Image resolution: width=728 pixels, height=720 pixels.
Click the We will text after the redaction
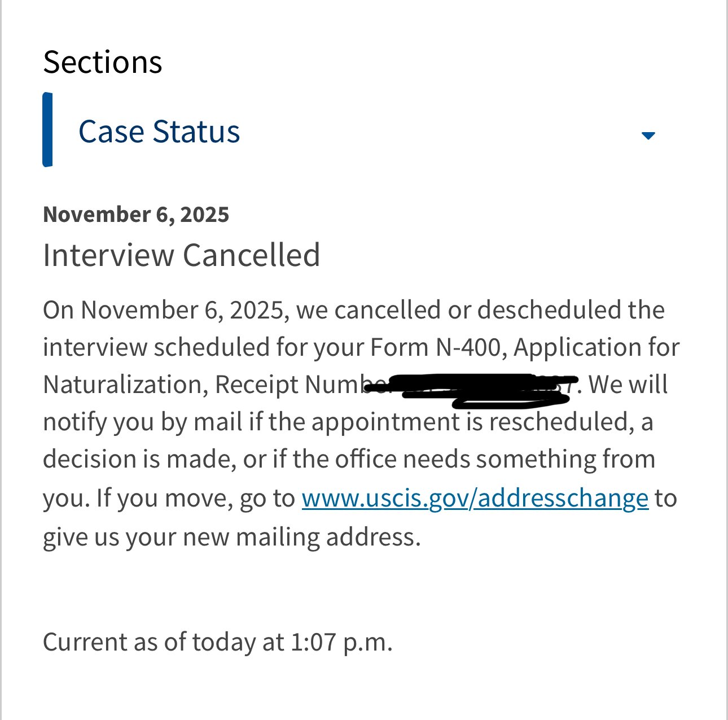tap(628, 385)
